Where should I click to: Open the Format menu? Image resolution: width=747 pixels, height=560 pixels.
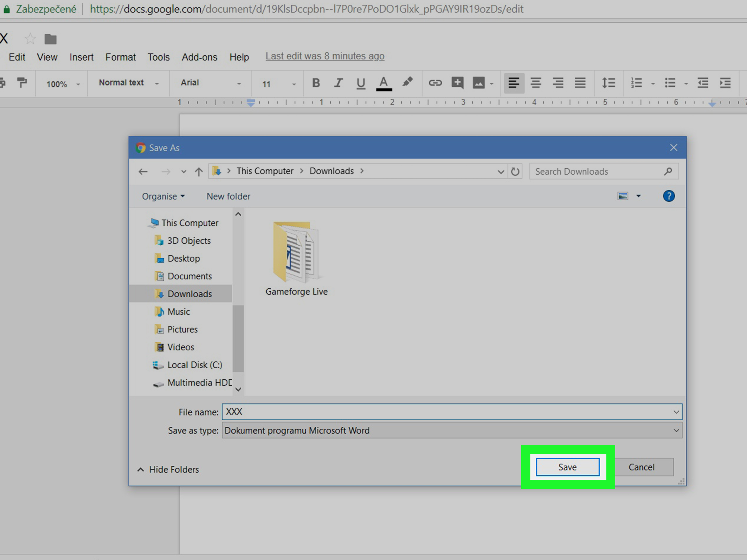click(120, 57)
